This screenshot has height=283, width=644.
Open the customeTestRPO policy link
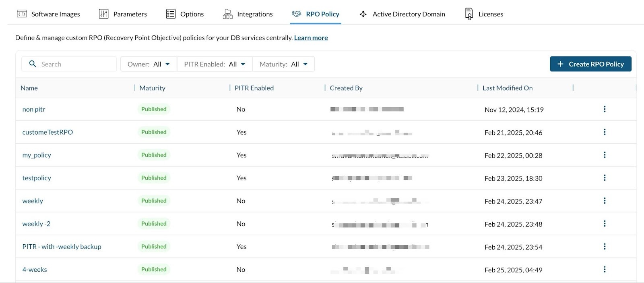47,132
